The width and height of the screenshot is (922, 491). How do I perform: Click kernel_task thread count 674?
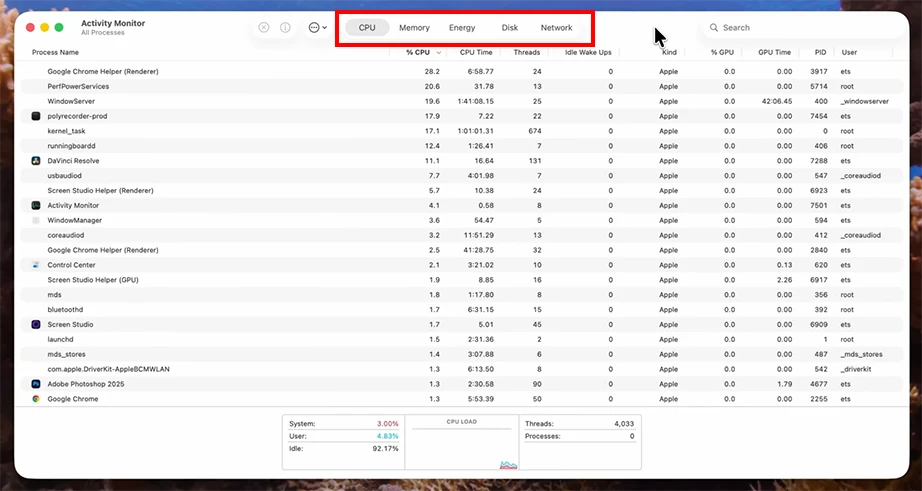pos(535,131)
